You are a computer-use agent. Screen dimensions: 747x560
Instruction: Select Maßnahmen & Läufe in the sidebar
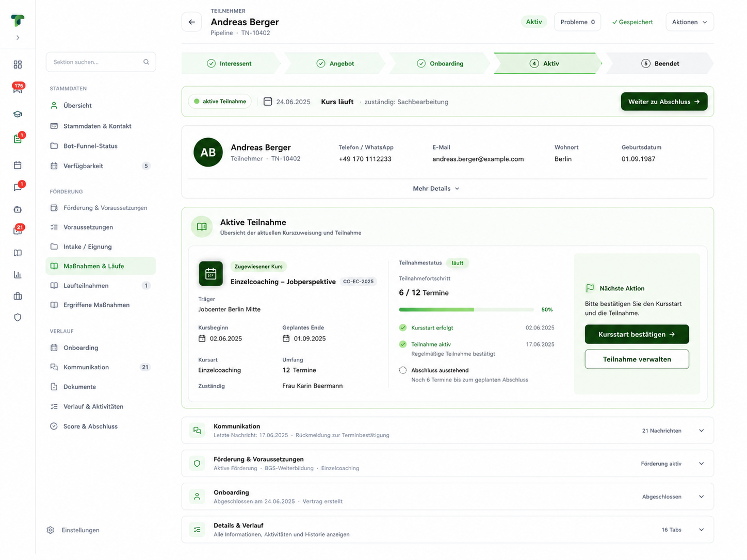pyautogui.click(x=101, y=266)
